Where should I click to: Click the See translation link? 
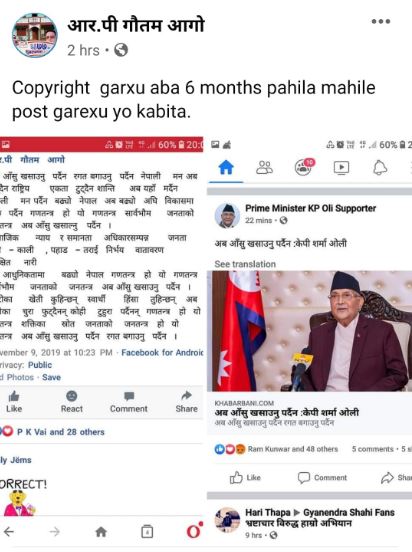[x=245, y=264]
